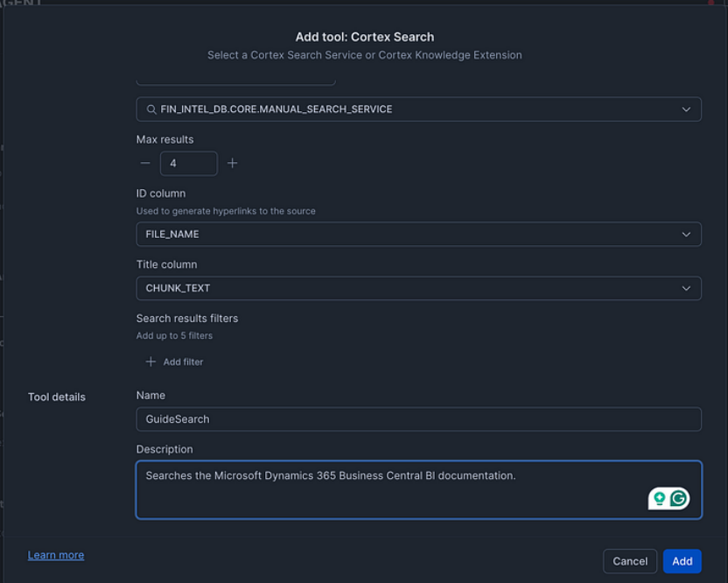The image size is (728, 583).
Task: Open the FIN_INTEL_DB.CORE.MANUAL_SEARCH_SERVICE dropdown
Action: tap(418, 109)
